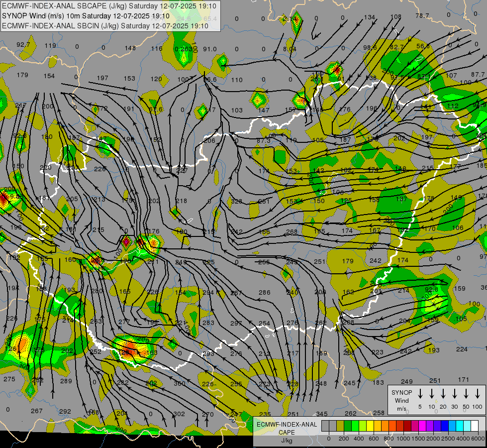Image resolution: width=487 pixels, height=448 pixels.
Task: Click the map value 218
Action: coord(182,201)
